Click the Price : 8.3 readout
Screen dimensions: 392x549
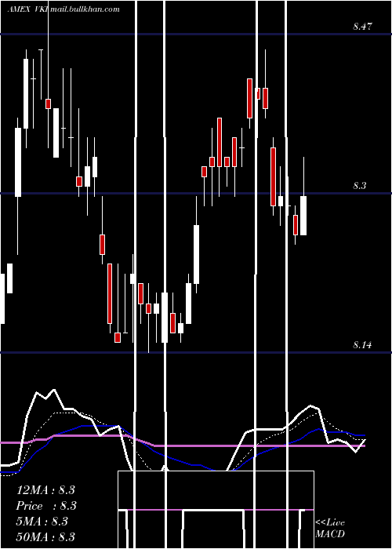pos(46,506)
